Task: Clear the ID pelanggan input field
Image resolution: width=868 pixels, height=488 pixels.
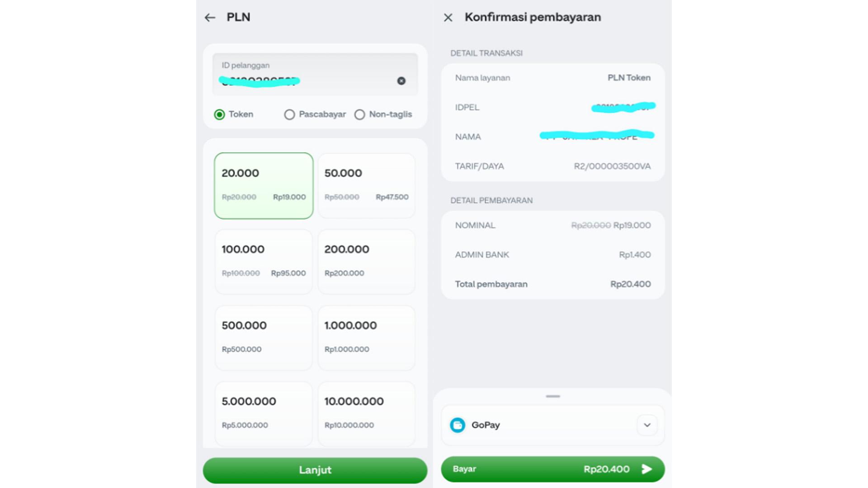Action: (401, 81)
